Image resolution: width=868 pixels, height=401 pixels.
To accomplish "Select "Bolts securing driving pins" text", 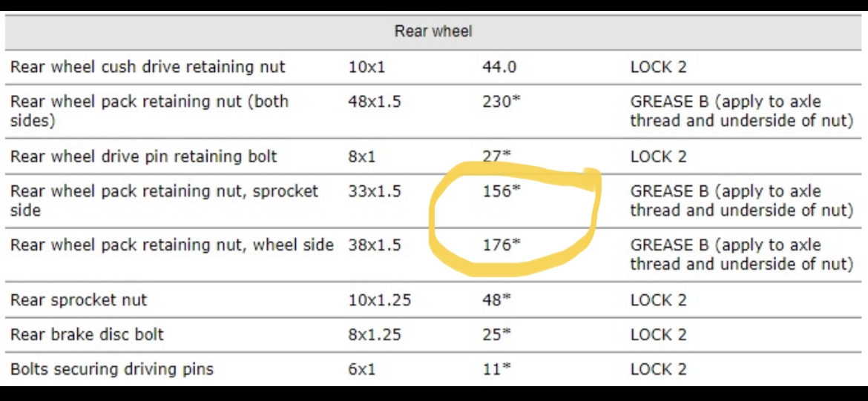I will pyautogui.click(x=111, y=369).
